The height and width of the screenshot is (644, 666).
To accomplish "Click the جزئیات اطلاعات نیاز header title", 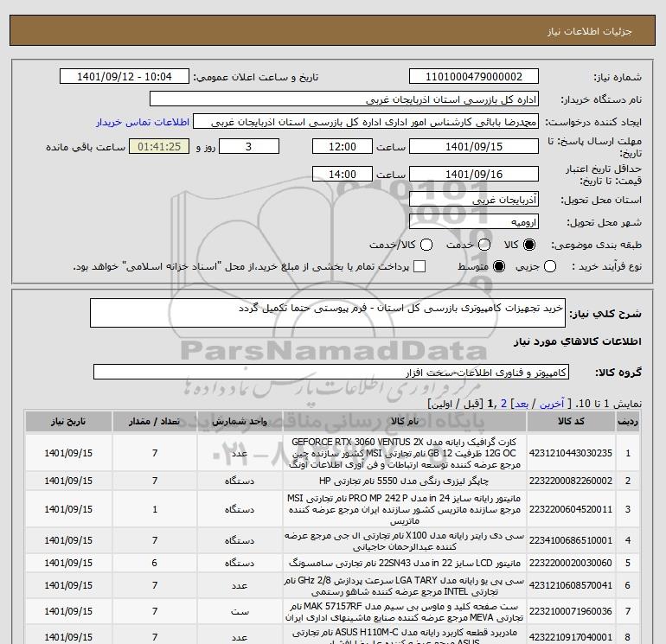I will (590, 31).
